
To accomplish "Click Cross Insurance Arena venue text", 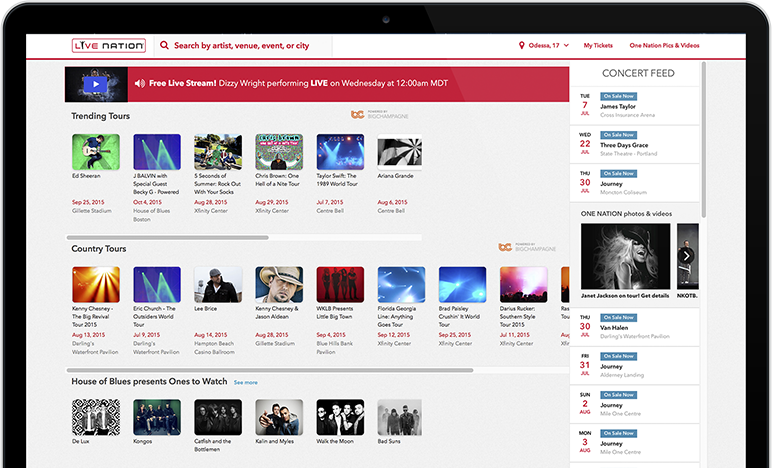I will 627,115.
